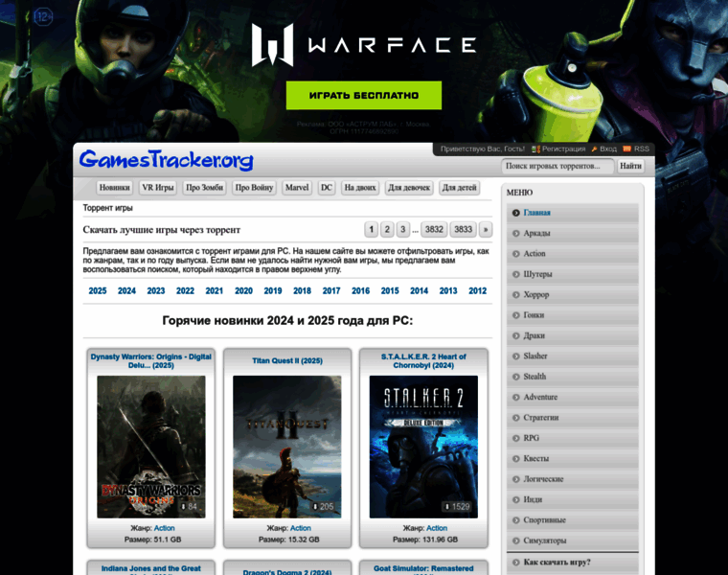Image resolution: width=728 pixels, height=575 pixels.
Task: Open Симуляторы in the sidebar menu
Action: (x=573, y=540)
